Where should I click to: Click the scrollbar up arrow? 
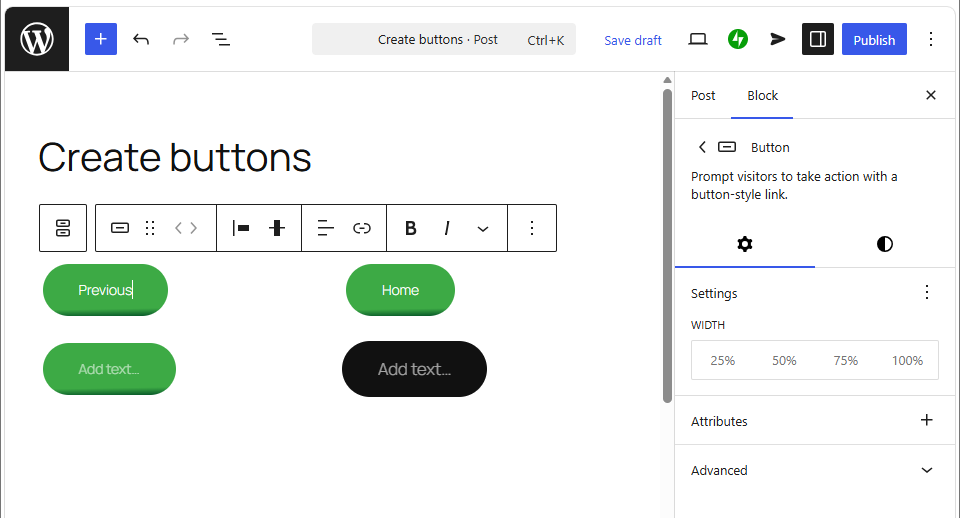(x=667, y=80)
